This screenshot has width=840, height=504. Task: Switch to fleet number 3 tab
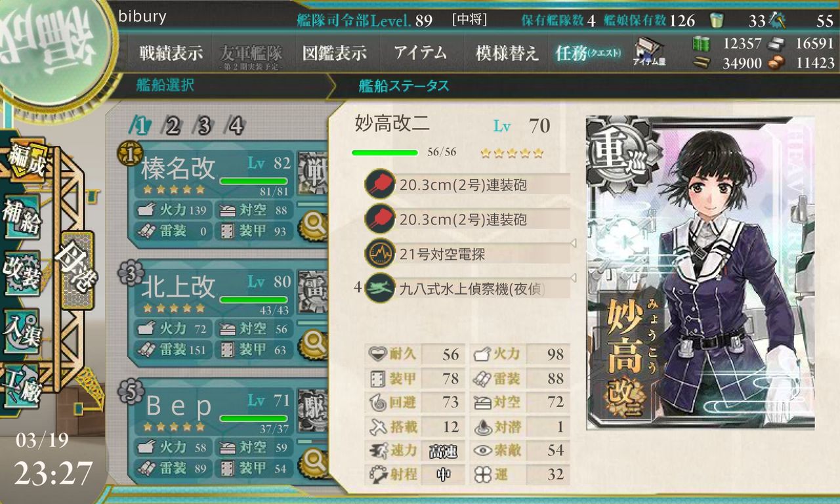pyautogui.click(x=204, y=125)
